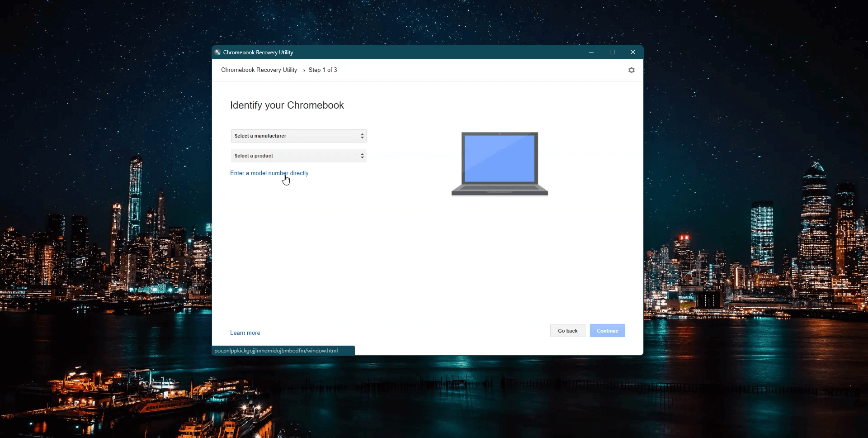
Task: Click the Chromebook Recovery Utility title bar icon
Action: coord(217,52)
